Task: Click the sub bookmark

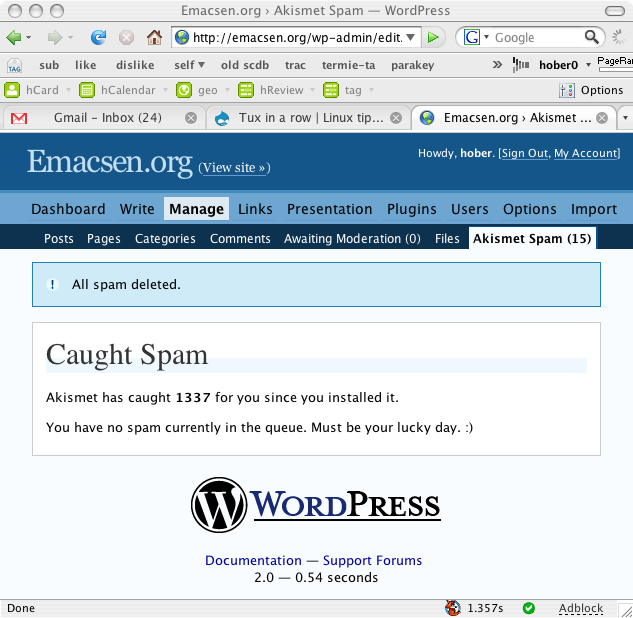Action: pos(49,65)
